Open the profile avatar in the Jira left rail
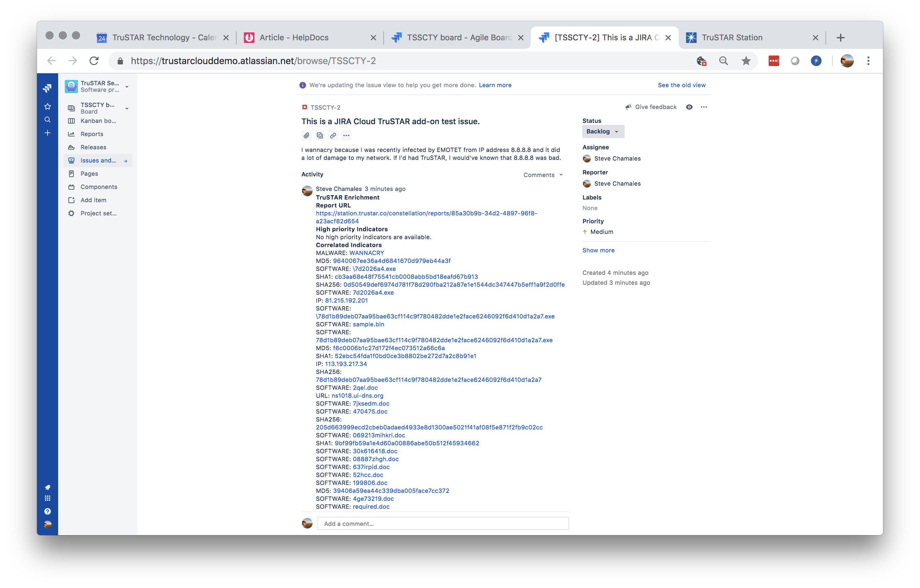The width and height of the screenshot is (920, 588). click(47, 525)
